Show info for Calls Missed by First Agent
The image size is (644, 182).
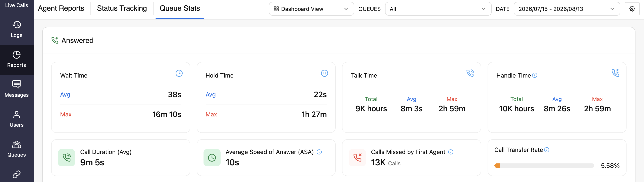pyautogui.click(x=451, y=152)
